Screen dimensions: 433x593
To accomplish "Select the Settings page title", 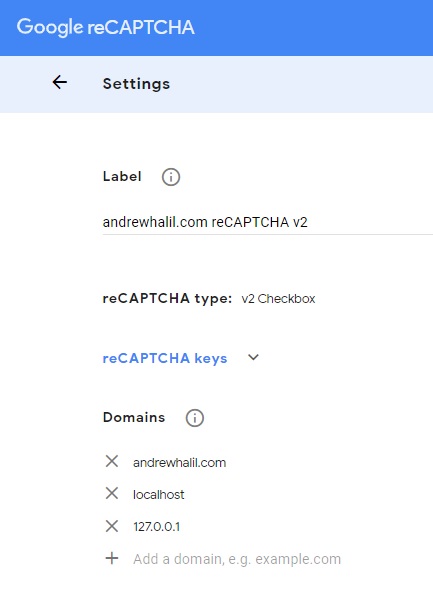I will 136,84.
